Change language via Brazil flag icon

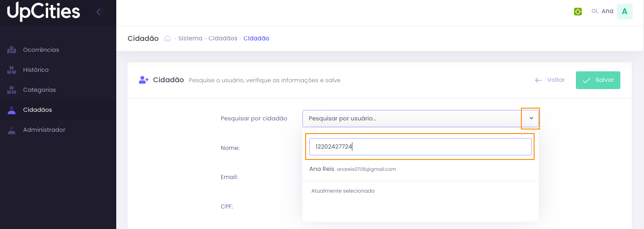point(578,12)
